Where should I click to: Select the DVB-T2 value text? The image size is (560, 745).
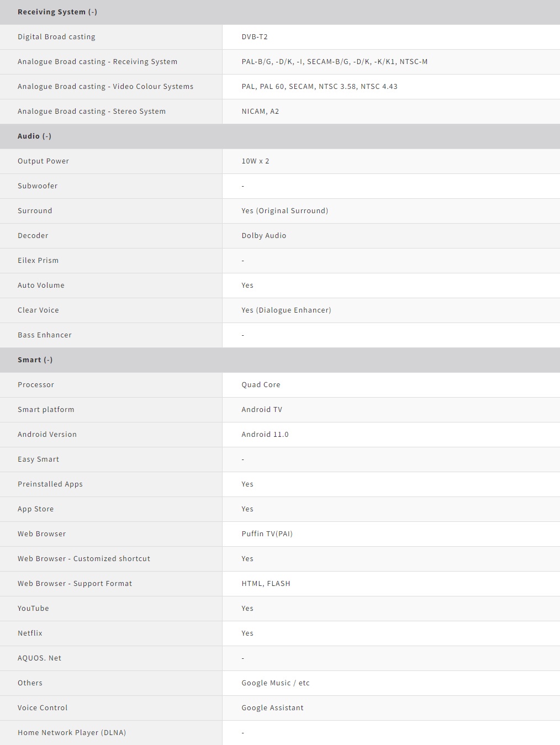tap(255, 36)
